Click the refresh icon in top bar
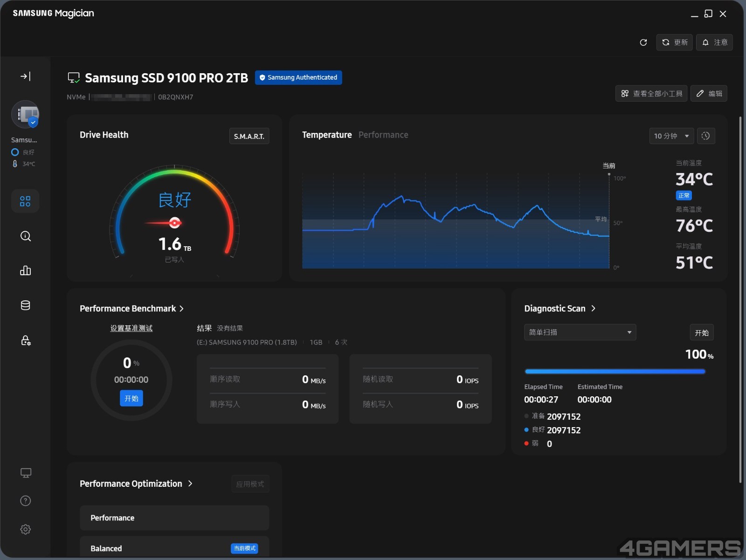 click(x=643, y=42)
